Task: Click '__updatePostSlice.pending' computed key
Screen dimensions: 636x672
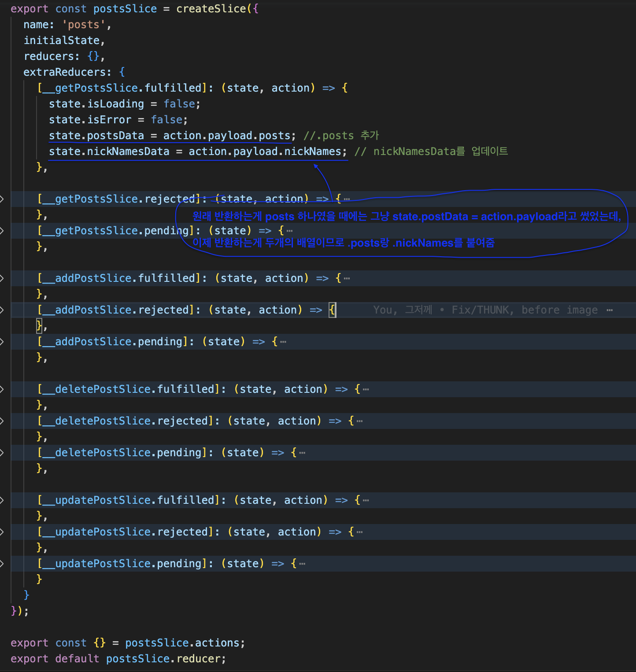Action: click(122, 564)
